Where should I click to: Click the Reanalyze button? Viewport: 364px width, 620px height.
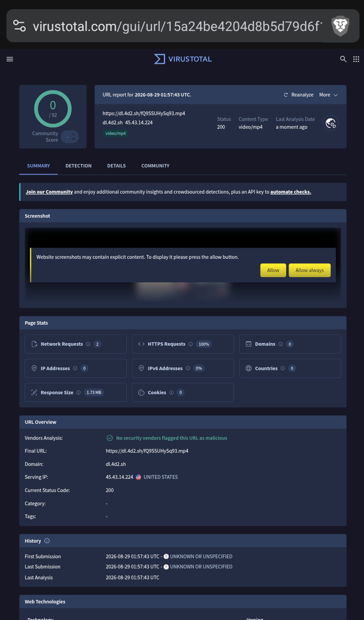[x=298, y=95]
